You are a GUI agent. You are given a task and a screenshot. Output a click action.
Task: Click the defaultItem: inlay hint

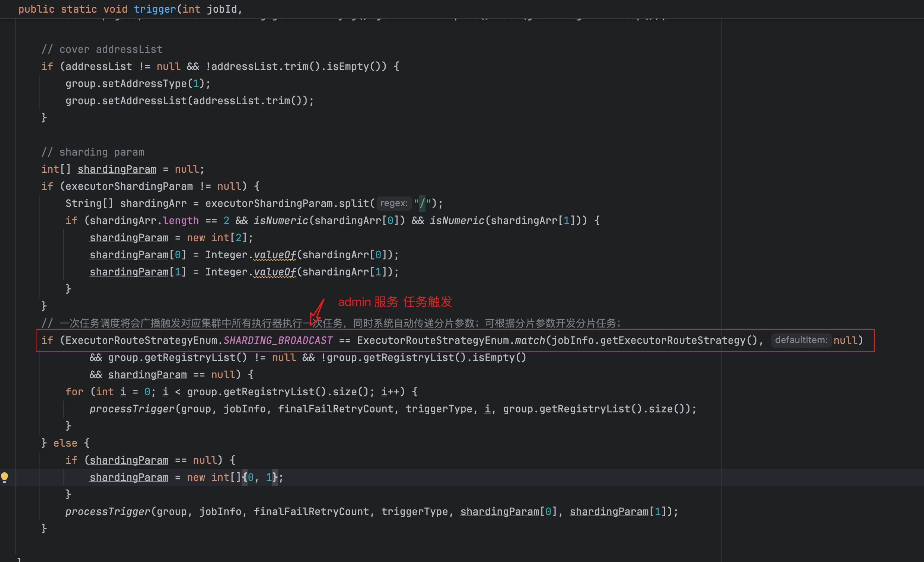tap(801, 340)
